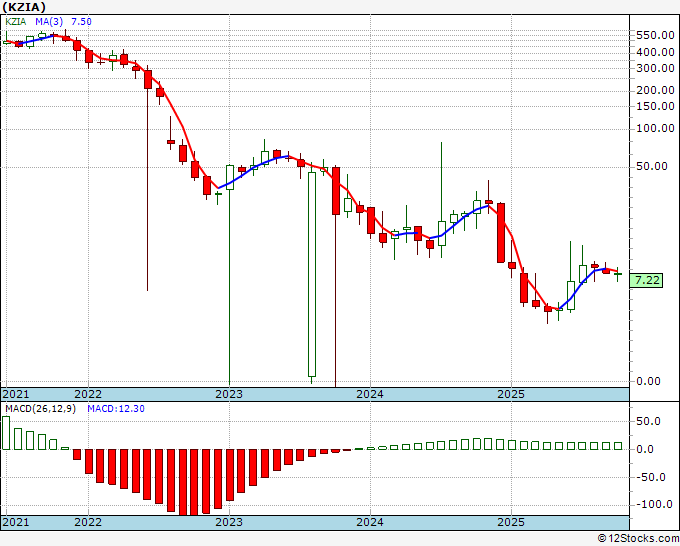Click the 2021 label on price chart axis
Image resolution: width=680 pixels, height=546 pixels.
(x=16, y=394)
